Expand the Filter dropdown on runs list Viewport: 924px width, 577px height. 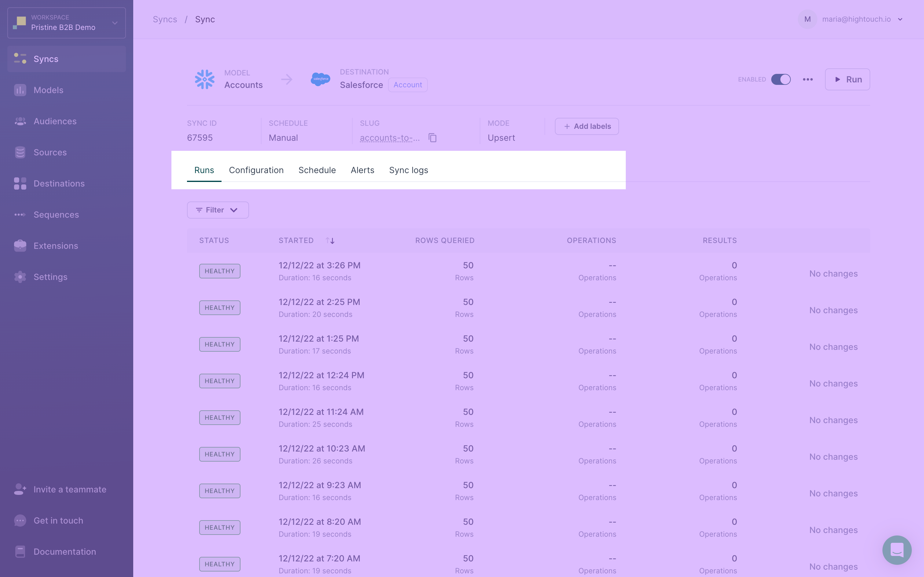tap(218, 209)
